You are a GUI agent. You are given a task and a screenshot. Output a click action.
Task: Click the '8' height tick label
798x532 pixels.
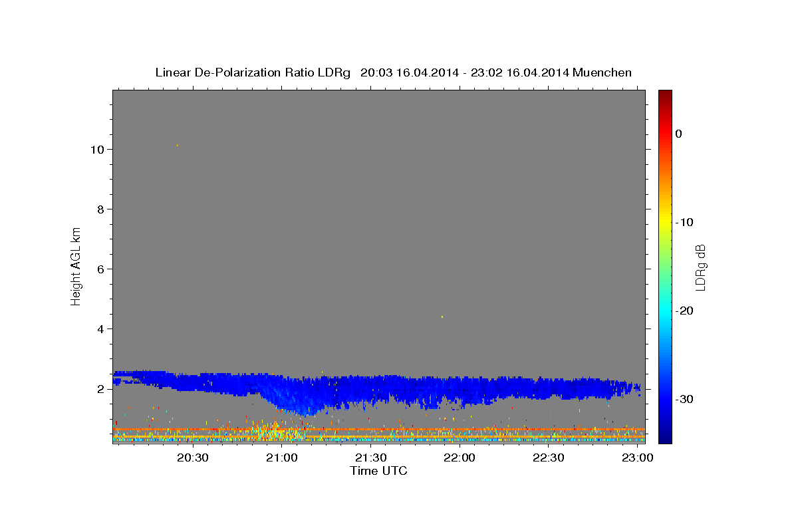point(100,209)
